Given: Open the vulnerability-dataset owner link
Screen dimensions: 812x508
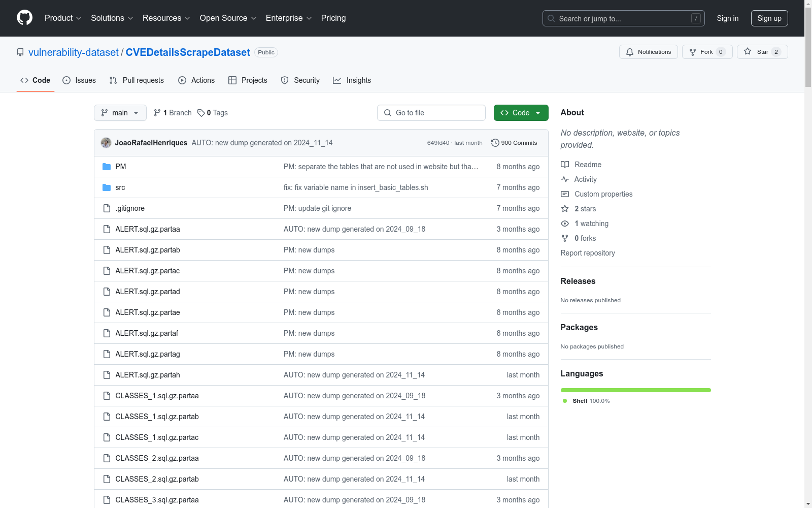Looking at the screenshot, I should (x=74, y=52).
